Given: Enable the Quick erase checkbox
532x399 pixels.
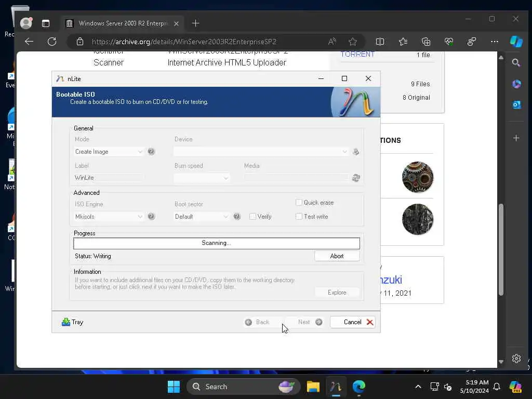Looking at the screenshot, I should [299, 203].
